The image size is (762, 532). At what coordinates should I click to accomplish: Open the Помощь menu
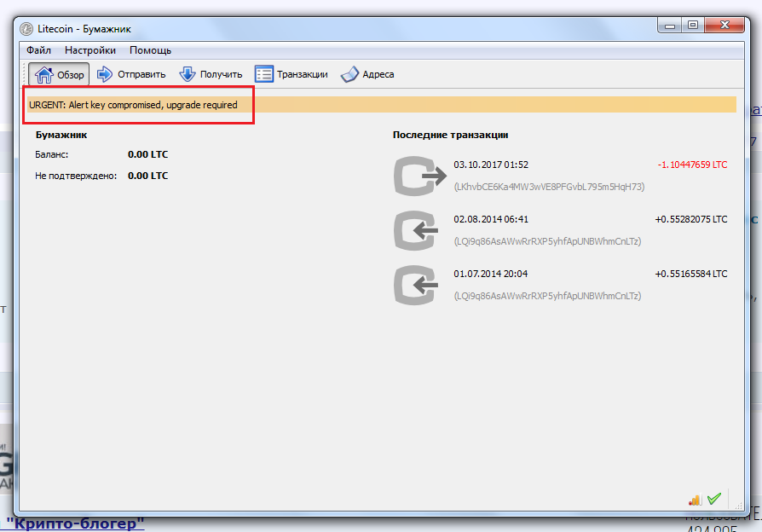click(150, 50)
